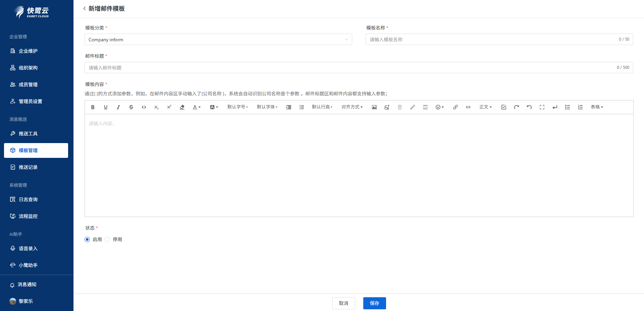This screenshot has width=644, height=311.
Task: Click the superscript toolbar icon
Action: (169, 107)
